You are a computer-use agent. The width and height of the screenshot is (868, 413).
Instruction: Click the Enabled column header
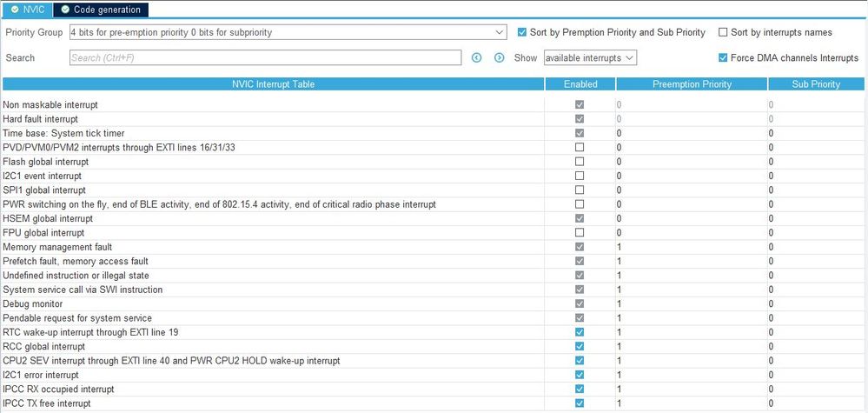point(580,84)
